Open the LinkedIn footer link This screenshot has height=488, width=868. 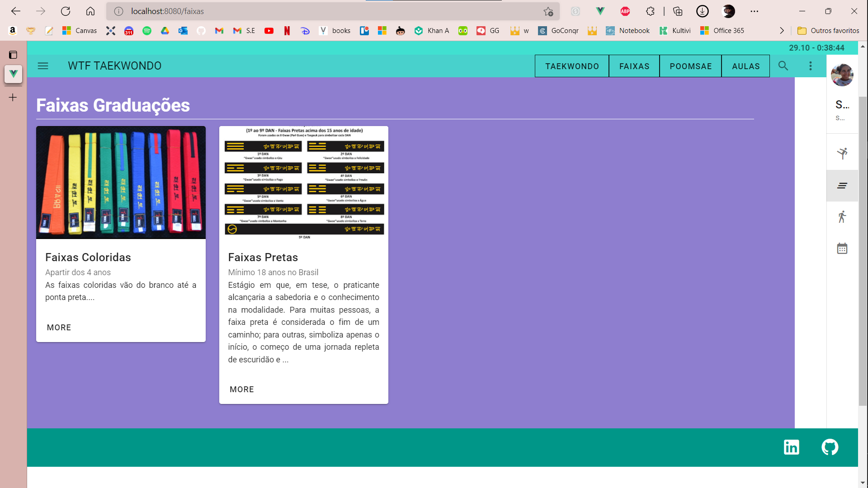point(791,447)
